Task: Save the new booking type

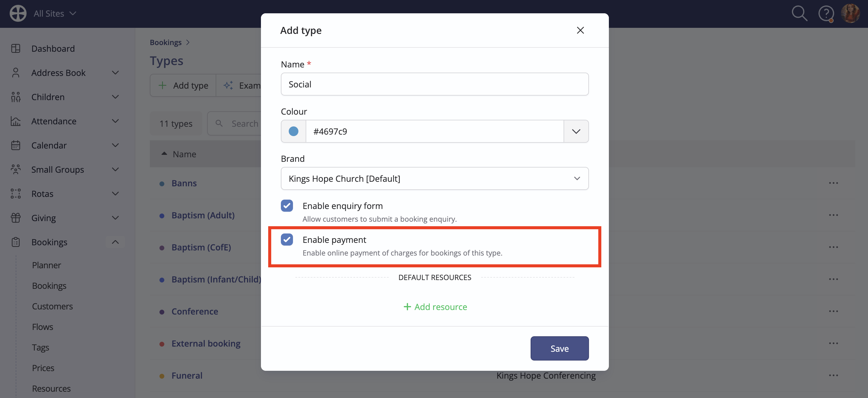Action: pos(559,348)
